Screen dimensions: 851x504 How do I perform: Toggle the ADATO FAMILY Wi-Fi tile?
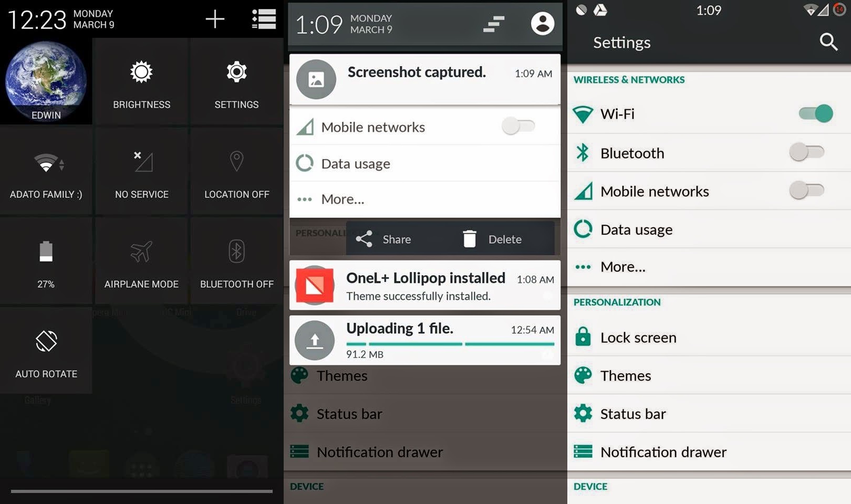[x=46, y=171]
